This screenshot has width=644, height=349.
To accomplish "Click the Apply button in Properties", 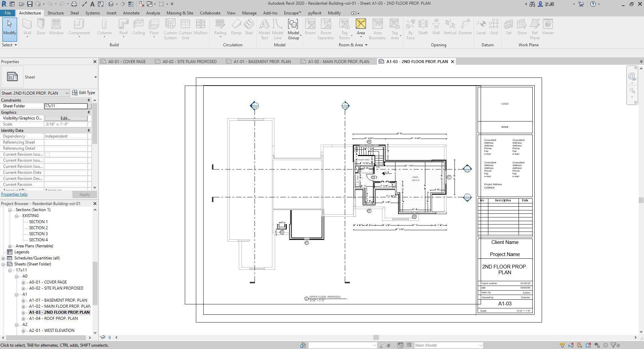I will point(85,195).
